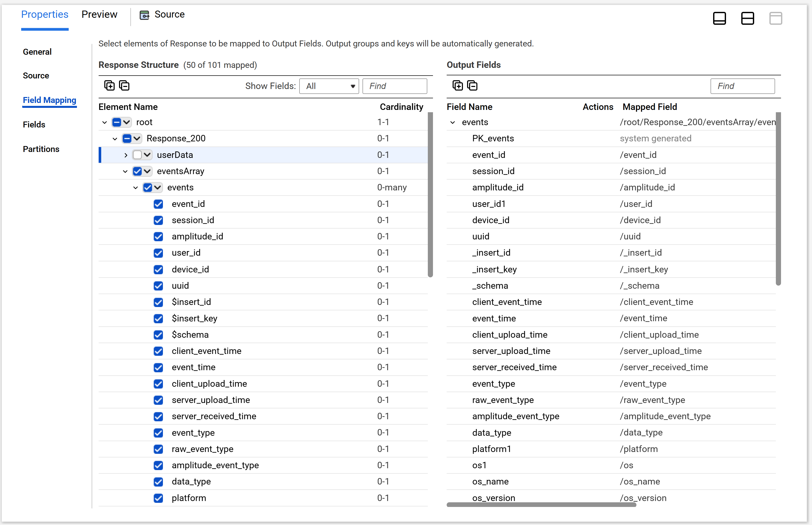Image resolution: width=812 pixels, height=525 pixels.
Task: Open the General section
Action: [37, 52]
